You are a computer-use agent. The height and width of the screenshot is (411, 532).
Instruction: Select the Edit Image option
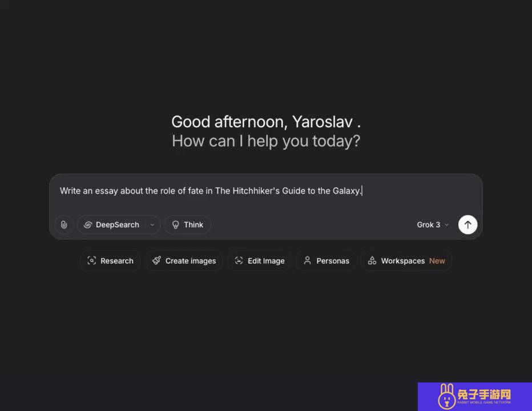pos(260,261)
